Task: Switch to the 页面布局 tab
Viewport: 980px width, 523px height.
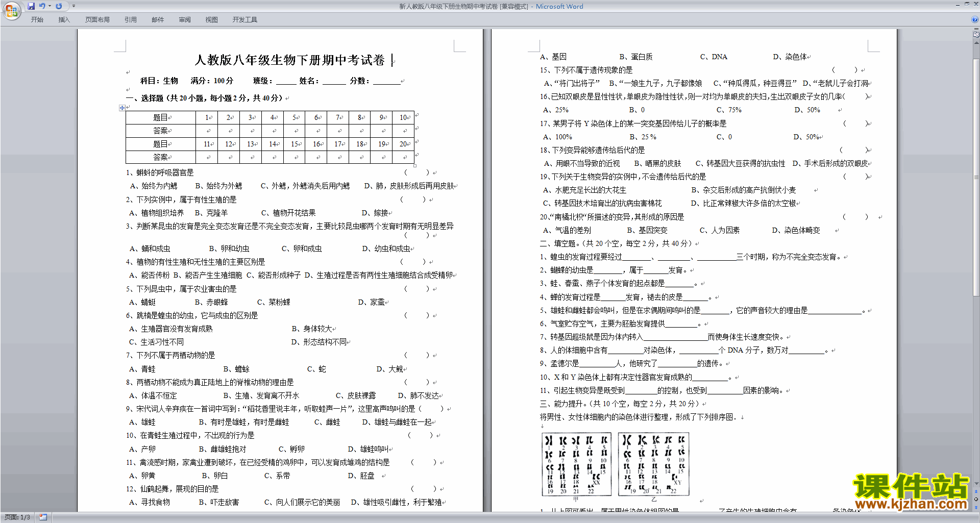Action: 97,19
